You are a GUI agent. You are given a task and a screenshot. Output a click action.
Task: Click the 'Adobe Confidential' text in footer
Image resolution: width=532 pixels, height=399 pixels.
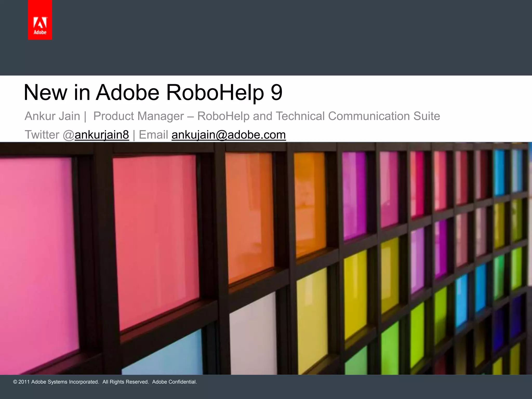pos(175,382)
